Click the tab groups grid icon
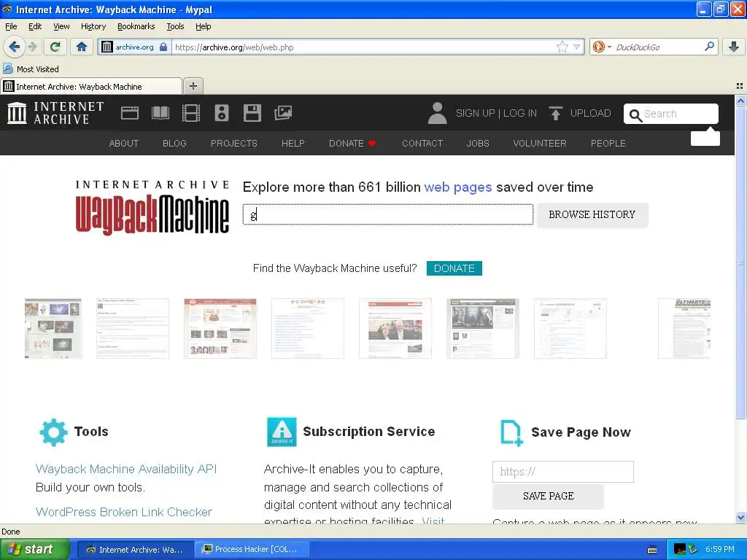 click(740, 86)
